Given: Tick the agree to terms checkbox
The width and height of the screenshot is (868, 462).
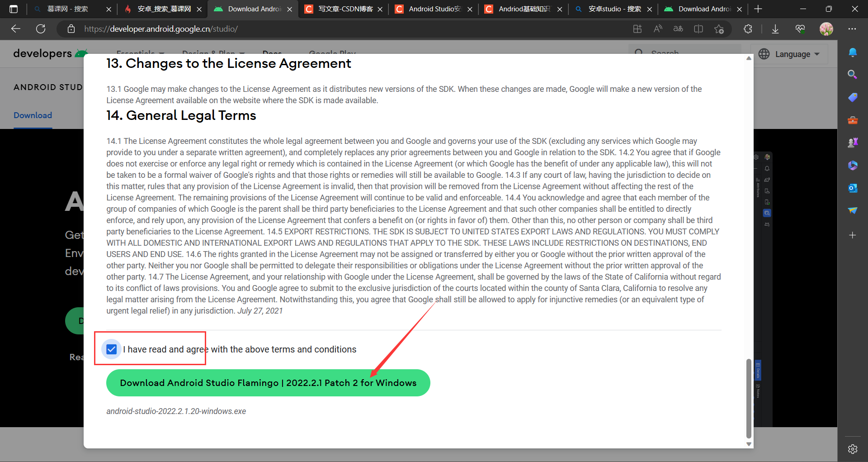Looking at the screenshot, I should coord(112,349).
